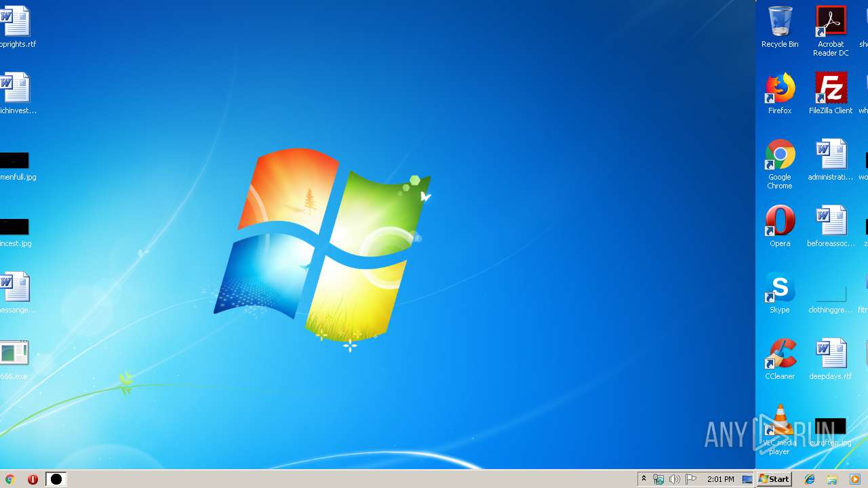868x488 pixels.
Task: Launch CCleaner desktop shortcut
Action: [780, 359]
